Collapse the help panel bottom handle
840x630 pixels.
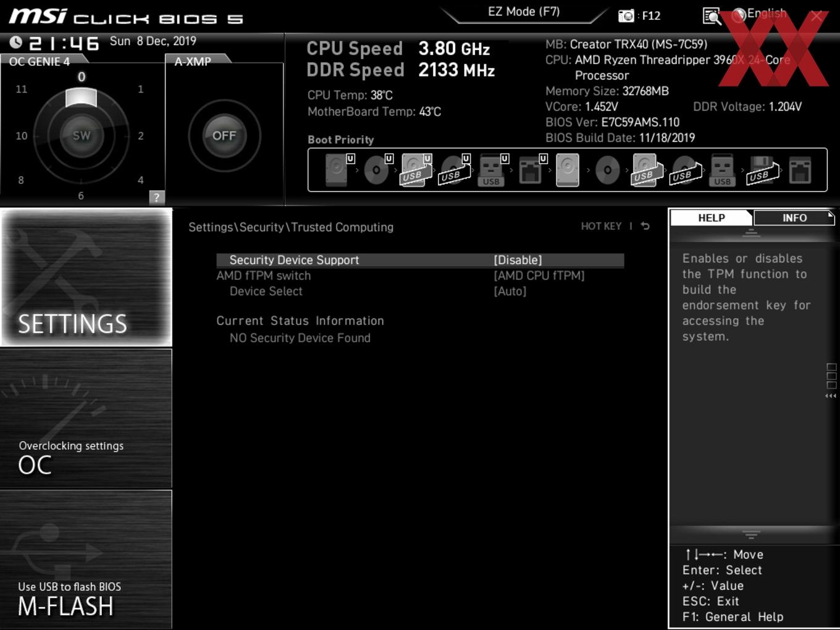coord(751,534)
